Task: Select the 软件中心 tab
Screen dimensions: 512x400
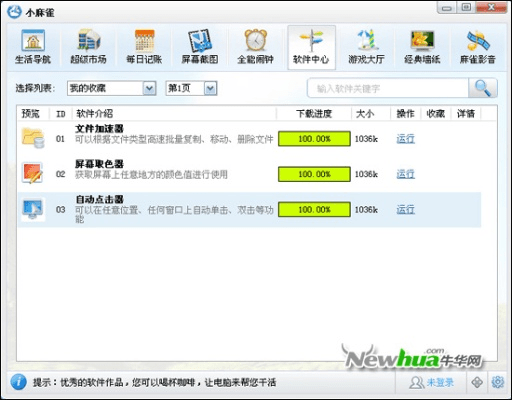Action: click(x=311, y=47)
